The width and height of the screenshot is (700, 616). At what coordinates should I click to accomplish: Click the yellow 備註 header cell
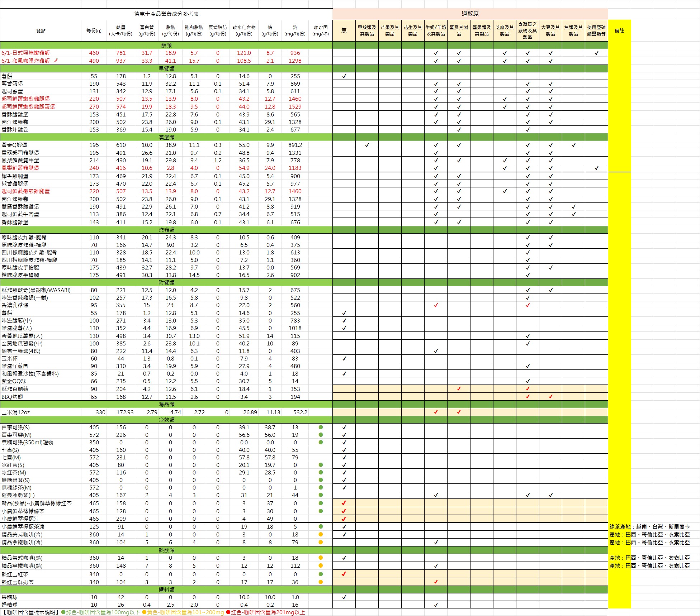pyautogui.click(x=619, y=30)
